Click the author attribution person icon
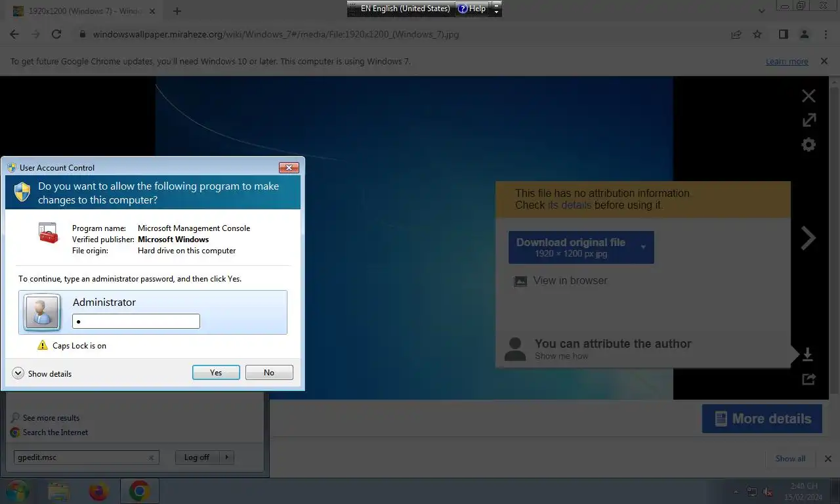 [515, 349]
